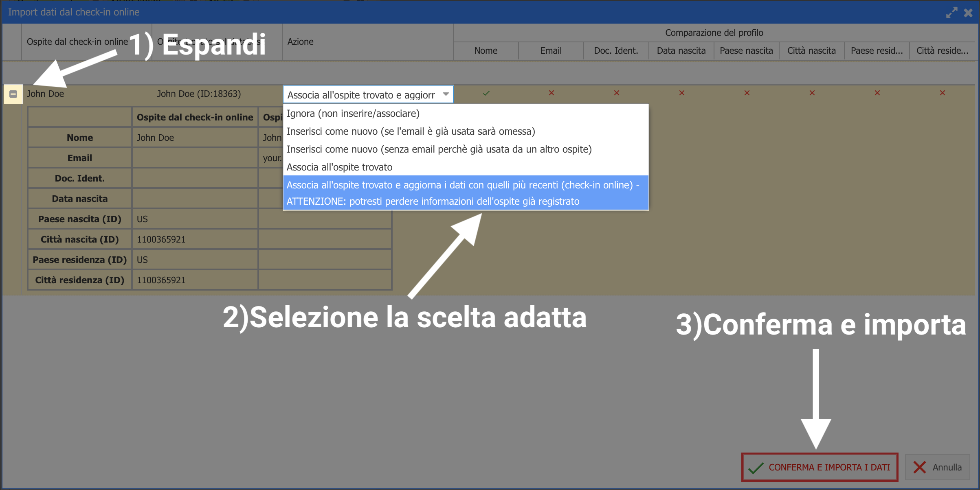Click CONFERMA E IMPORTA I DATI button

[x=820, y=467]
